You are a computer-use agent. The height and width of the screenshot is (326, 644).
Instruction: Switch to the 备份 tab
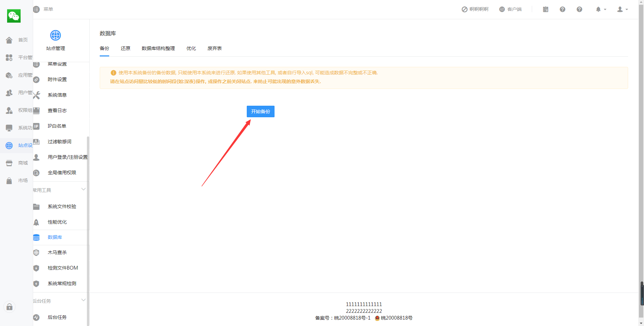[x=104, y=48]
